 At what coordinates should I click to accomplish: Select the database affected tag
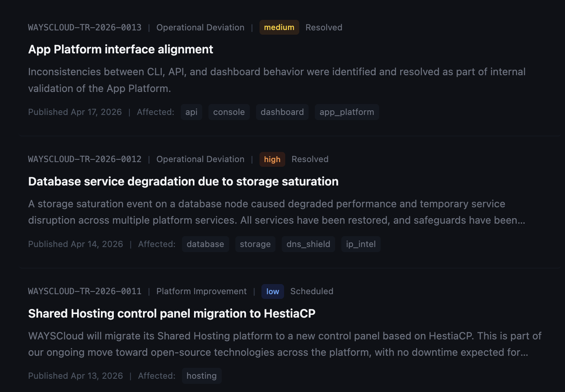click(x=205, y=244)
